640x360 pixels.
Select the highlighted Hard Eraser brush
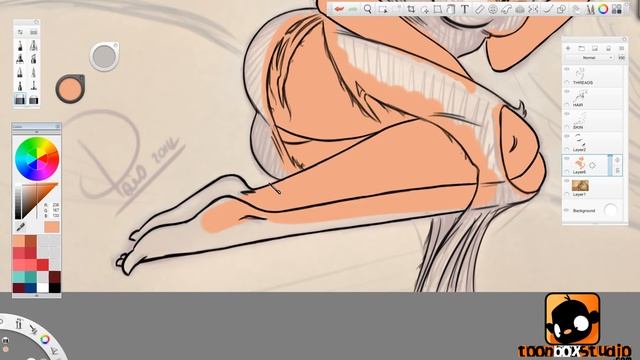point(20,99)
